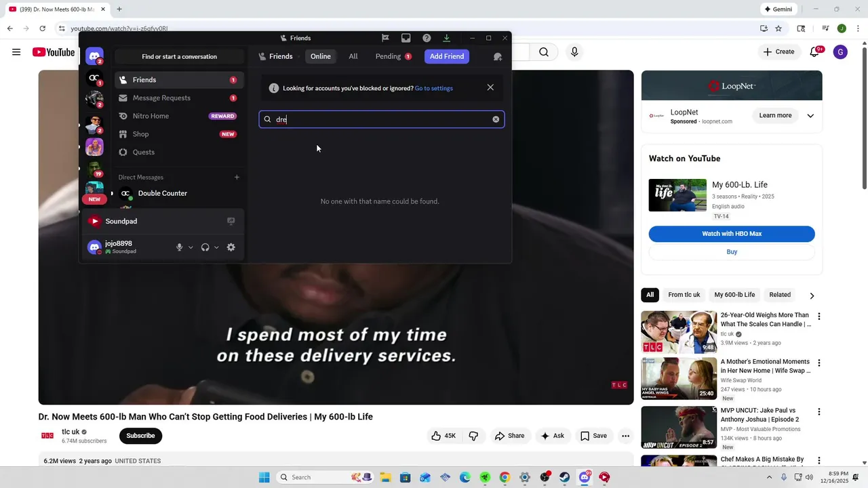Open the Double Counter server in Discord's server list
868x488 pixels.
[95, 79]
